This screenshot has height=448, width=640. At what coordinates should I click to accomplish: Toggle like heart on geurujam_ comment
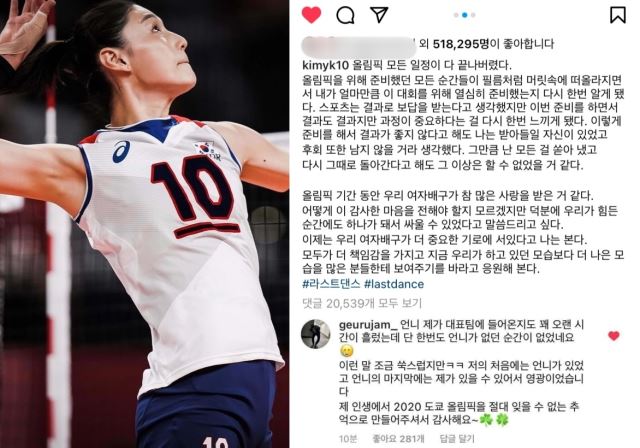click(613, 336)
